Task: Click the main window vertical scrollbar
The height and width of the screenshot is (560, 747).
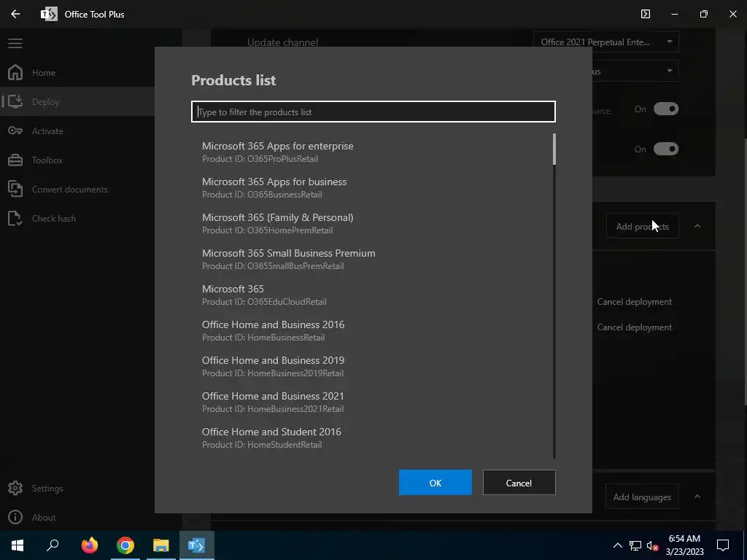Action: coord(745,271)
